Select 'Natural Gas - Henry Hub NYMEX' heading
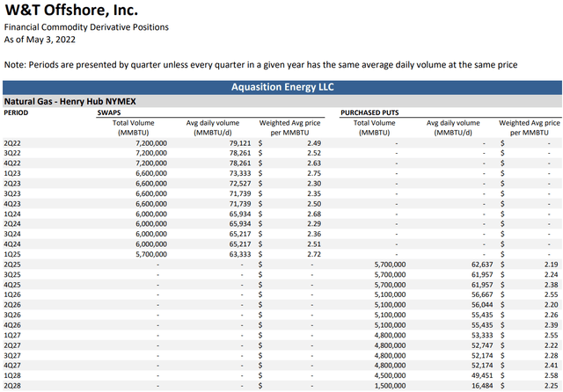Screen dimensions: 563x392 (x=70, y=101)
